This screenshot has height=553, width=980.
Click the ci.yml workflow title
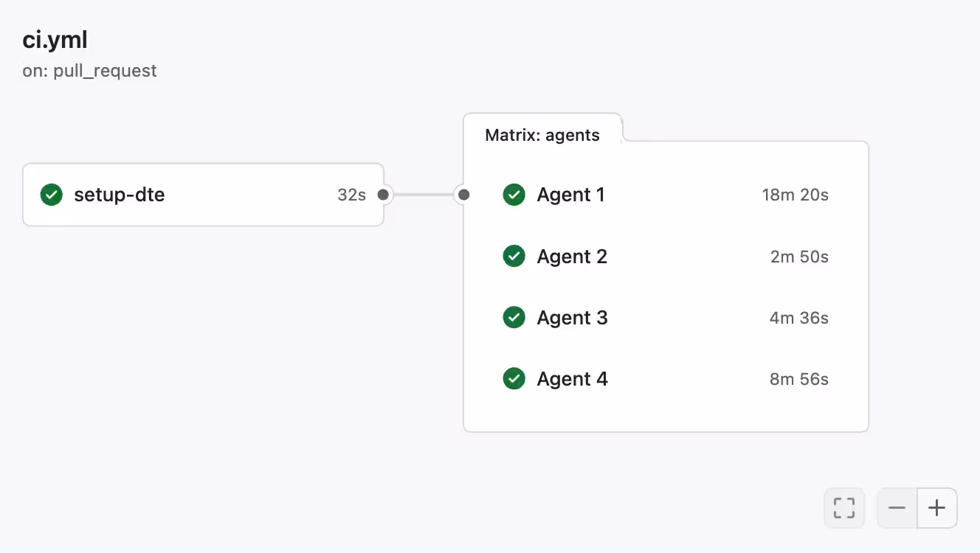pyautogui.click(x=55, y=40)
